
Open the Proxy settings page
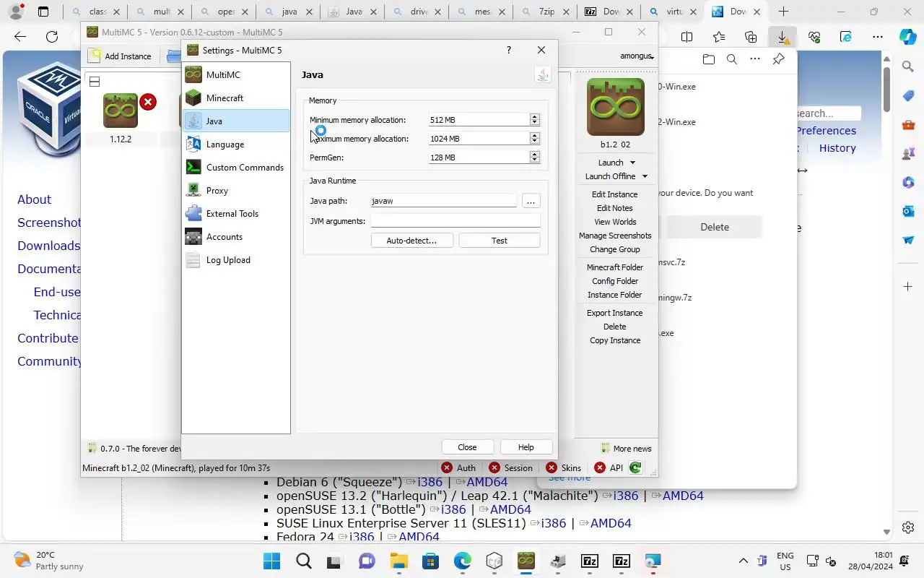tap(236, 190)
